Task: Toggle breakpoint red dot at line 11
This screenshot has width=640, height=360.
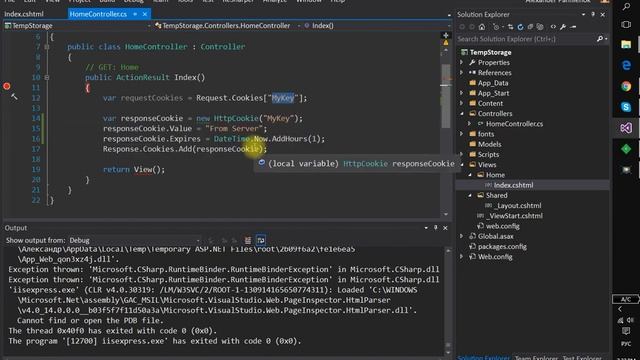Action: 7,86
